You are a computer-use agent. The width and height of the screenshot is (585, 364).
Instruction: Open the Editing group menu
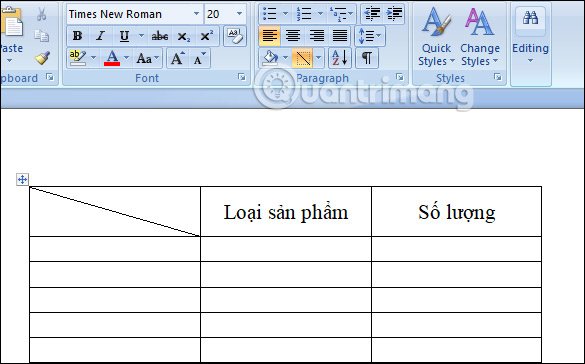coord(530,36)
